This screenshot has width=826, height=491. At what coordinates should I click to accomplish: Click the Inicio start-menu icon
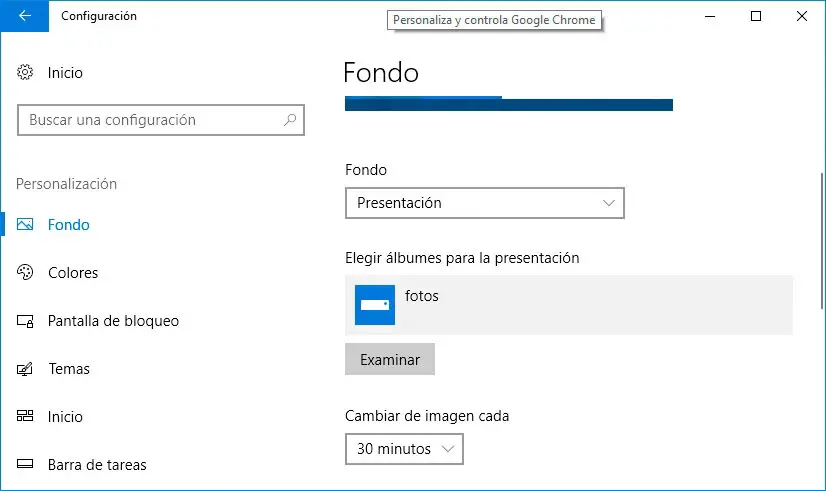26,417
